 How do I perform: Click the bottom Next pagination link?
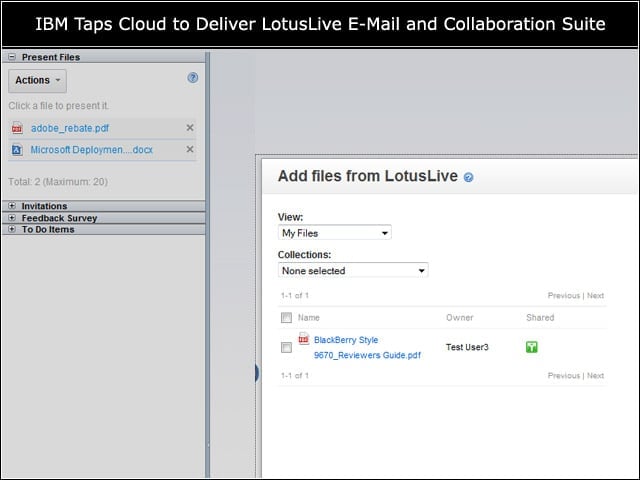(x=595, y=376)
